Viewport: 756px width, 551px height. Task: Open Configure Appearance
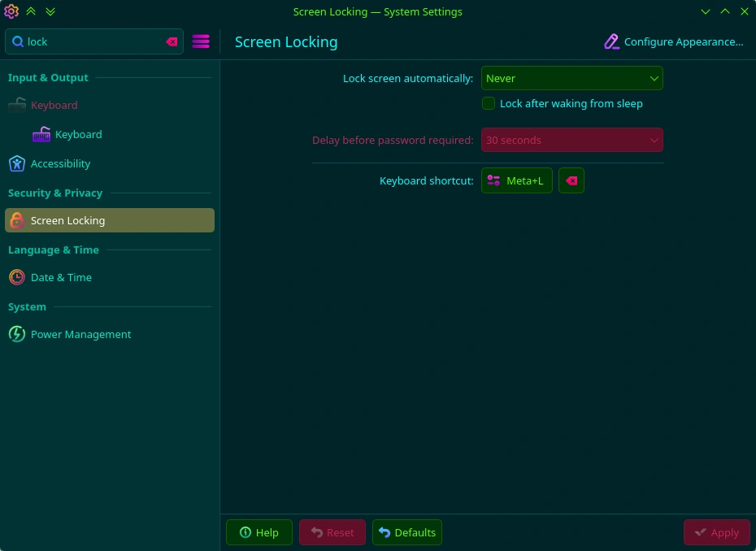(674, 42)
